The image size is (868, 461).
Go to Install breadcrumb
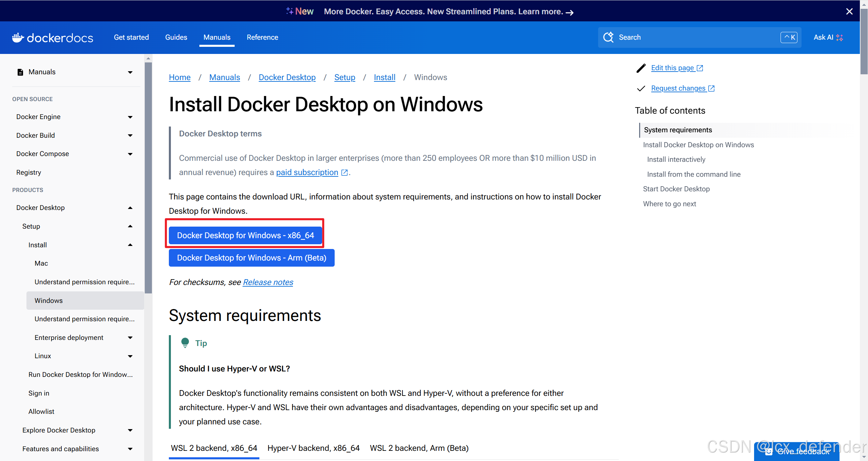click(384, 77)
